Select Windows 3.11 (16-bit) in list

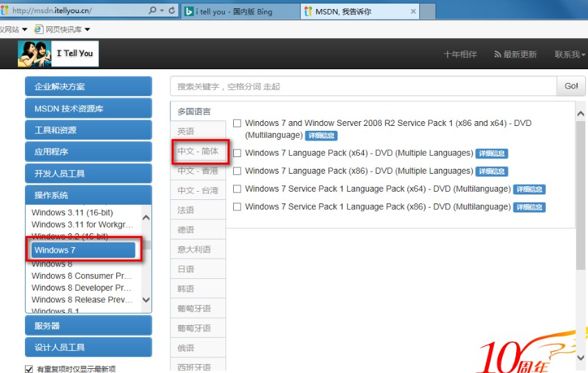click(72, 212)
